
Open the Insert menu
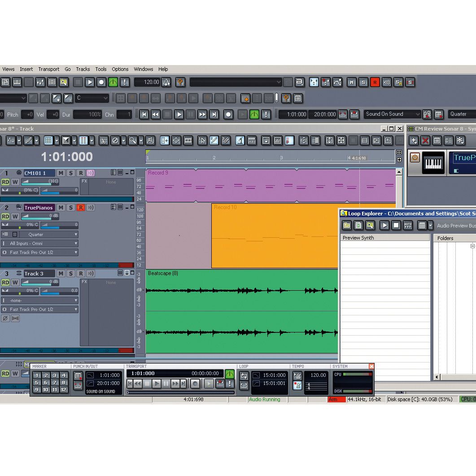tap(26, 69)
